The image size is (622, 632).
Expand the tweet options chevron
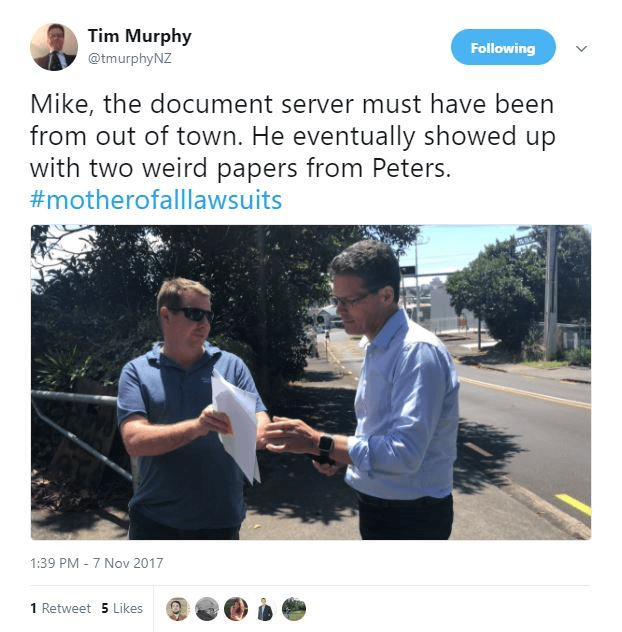[x=581, y=49]
